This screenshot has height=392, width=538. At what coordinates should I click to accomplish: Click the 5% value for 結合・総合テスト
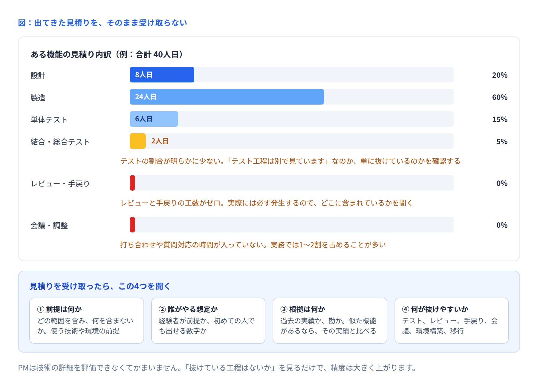click(502, 142)
